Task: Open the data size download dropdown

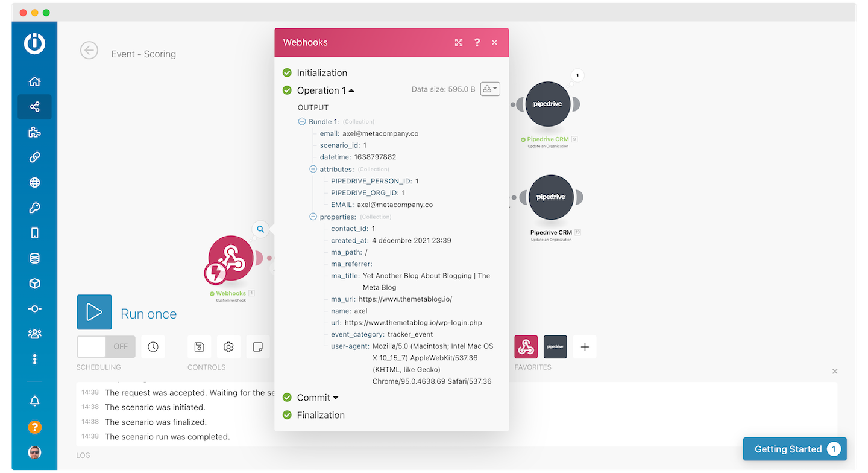Action: coord(489,89)
